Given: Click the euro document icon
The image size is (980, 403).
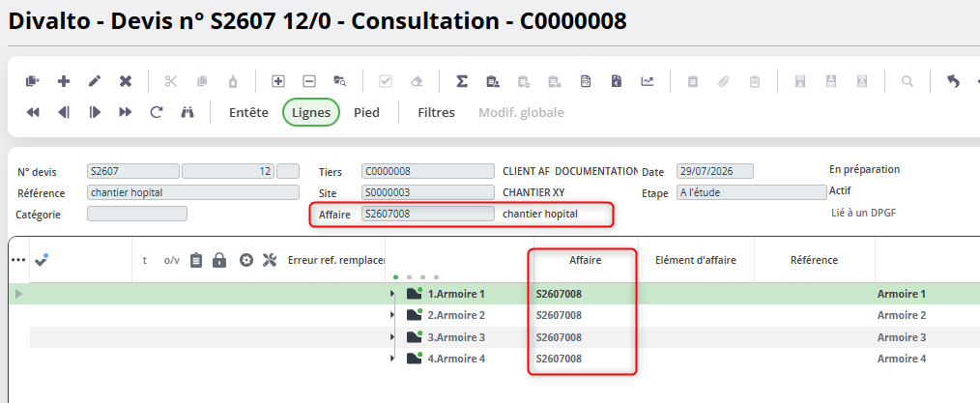Looking at the screenshot, I should click(617, 81).
